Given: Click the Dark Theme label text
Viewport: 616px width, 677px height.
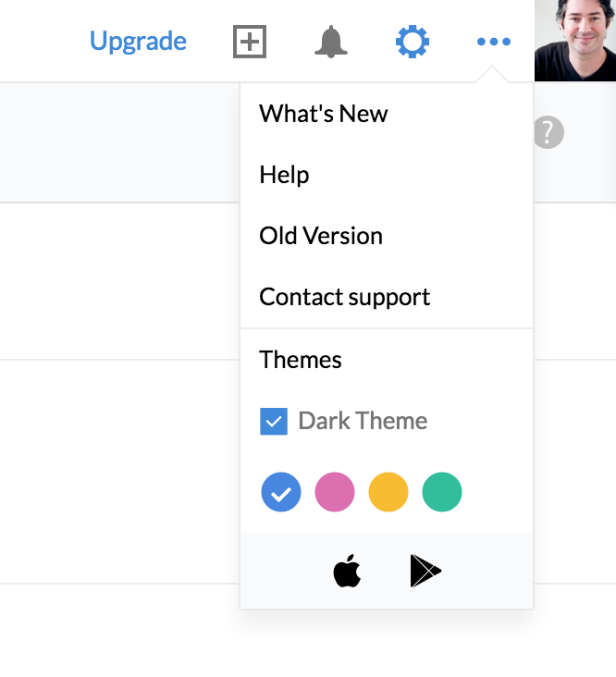Looking at the screenshot, I should 363,422.
